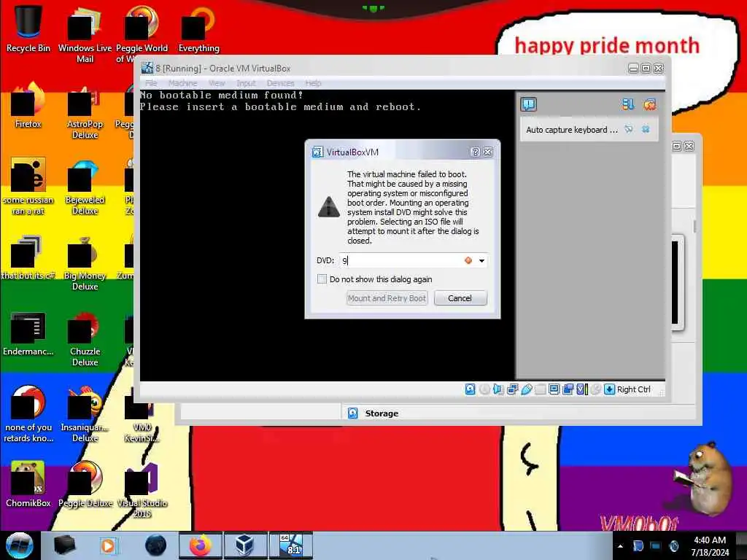Select the Everything desktop icon

(x=198, y=29)
